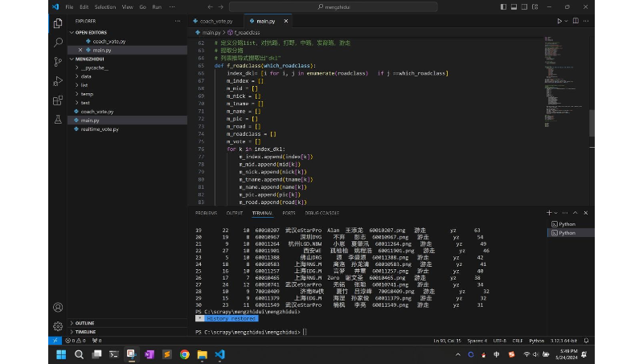The height and width of the screenshot is (364, 643).
Task: Toggle the secondary side bar visibility
Action: [524, 7]
